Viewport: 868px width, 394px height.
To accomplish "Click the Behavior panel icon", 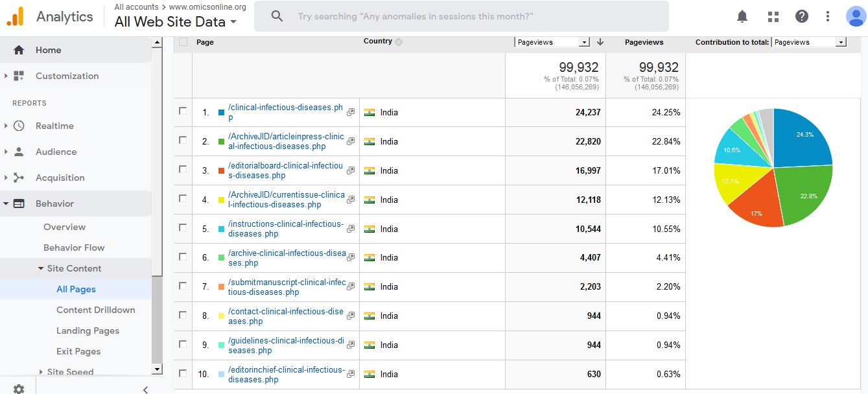I will tap(18, 203).
